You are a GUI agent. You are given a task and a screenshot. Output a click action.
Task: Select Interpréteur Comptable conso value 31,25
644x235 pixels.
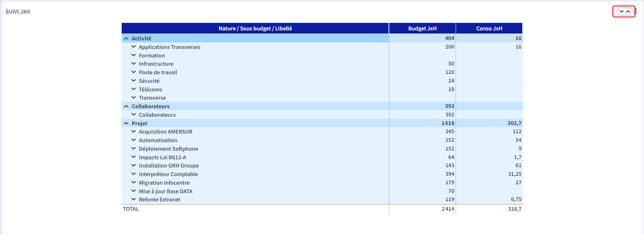(515, 174)
